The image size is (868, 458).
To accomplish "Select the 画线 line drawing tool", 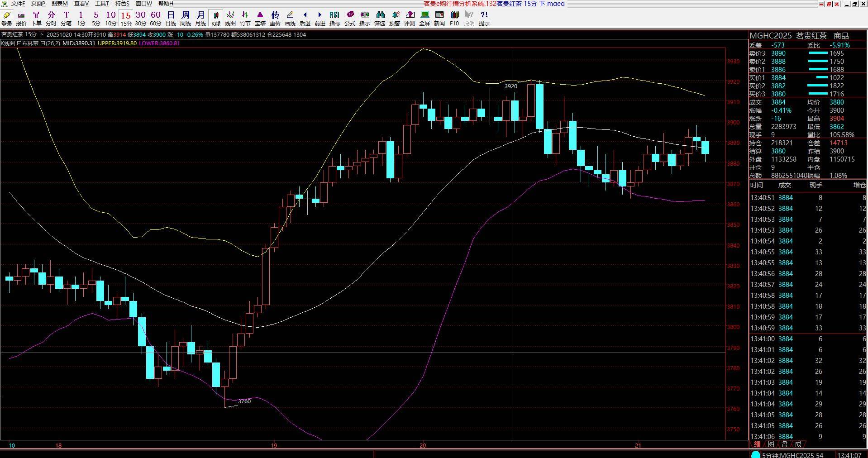I will [x=290, y=19].
